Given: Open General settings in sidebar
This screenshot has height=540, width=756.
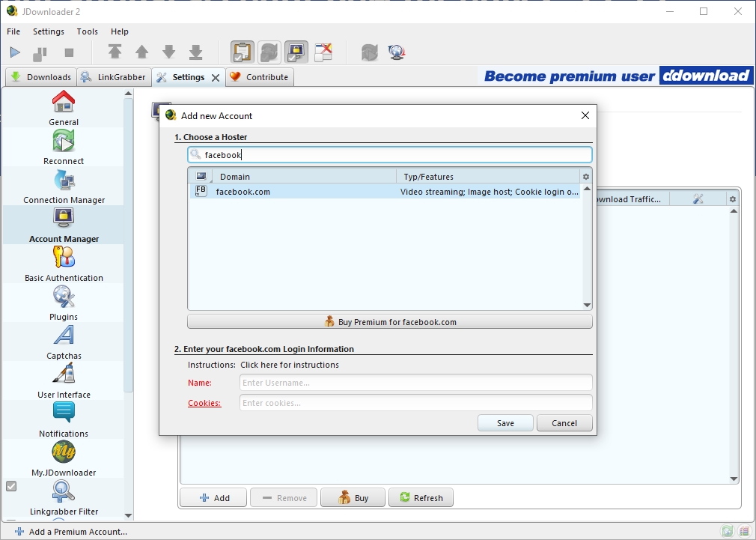Looking at the screenshot, I should [64, 108].
